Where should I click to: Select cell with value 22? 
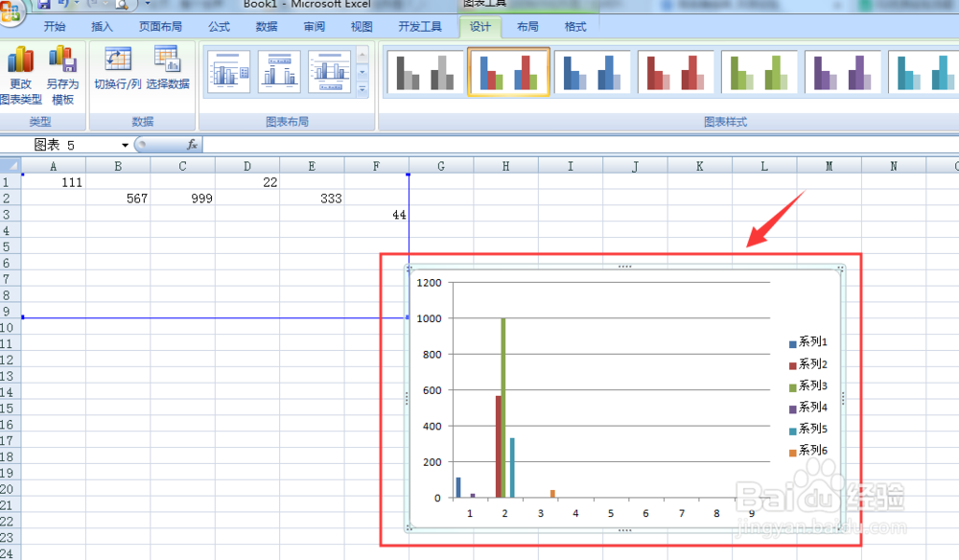coord(247,182)
